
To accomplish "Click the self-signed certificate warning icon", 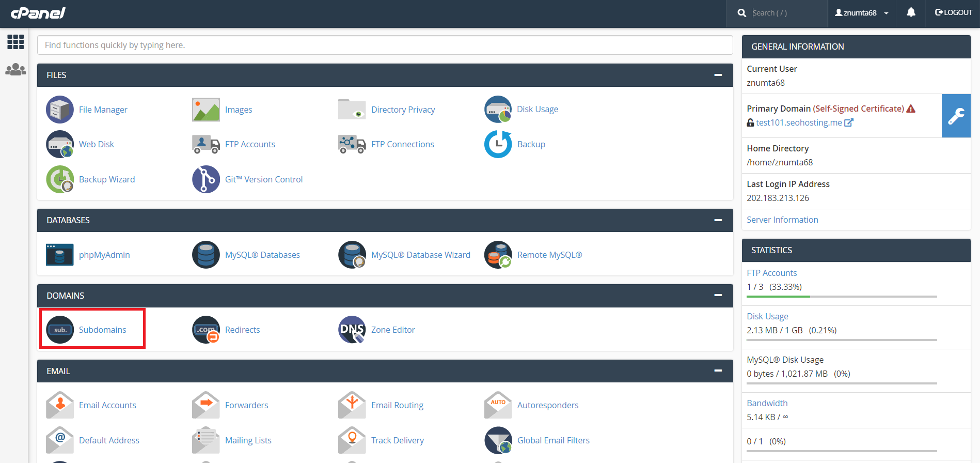I will pyautogui.click(x=911, y=109).
